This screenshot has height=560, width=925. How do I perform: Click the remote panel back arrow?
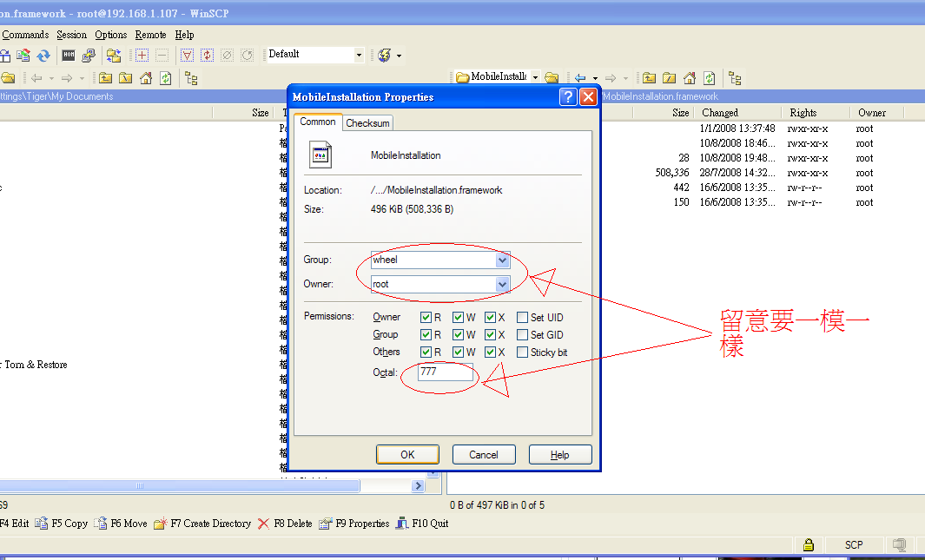point(580,78)
